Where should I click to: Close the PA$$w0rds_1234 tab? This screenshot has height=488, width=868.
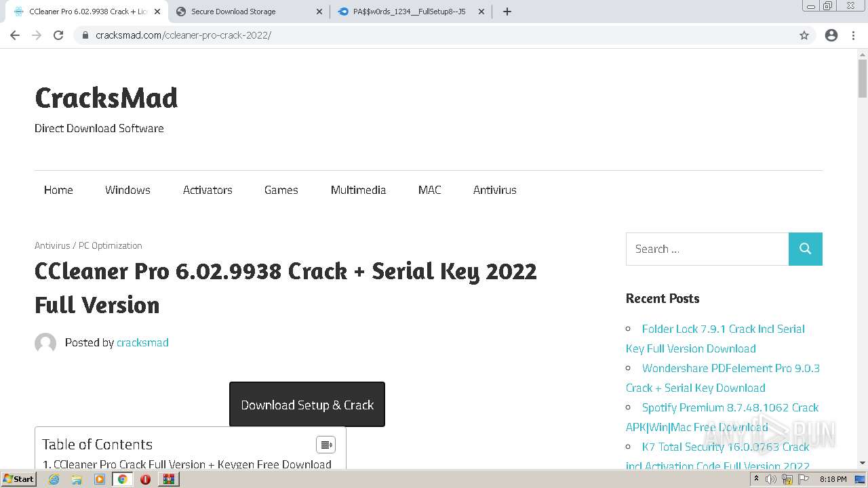pos(481,12)
